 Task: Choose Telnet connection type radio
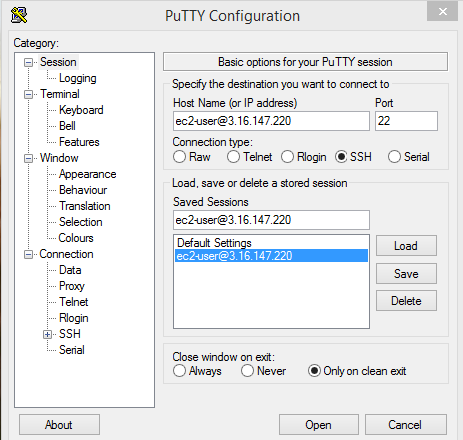pyautogui.click(x=233, y=157)
